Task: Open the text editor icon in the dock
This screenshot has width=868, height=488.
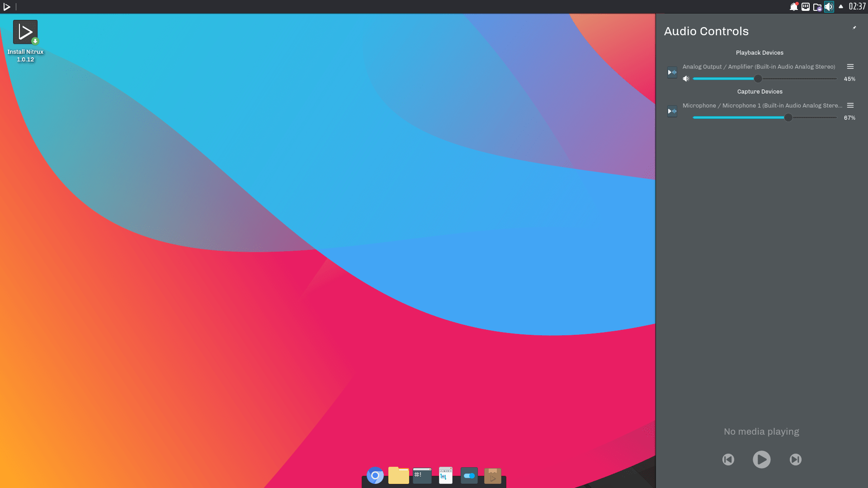Action: [445, 475]
